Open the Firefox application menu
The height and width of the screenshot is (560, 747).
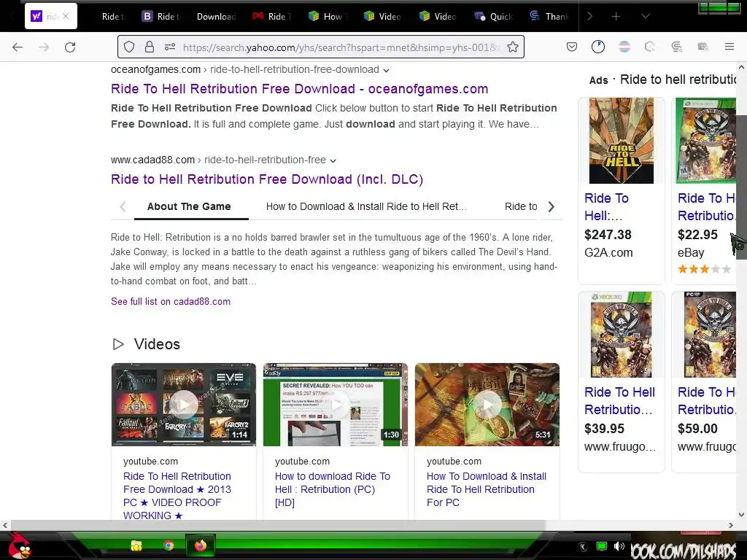(729, 47)
